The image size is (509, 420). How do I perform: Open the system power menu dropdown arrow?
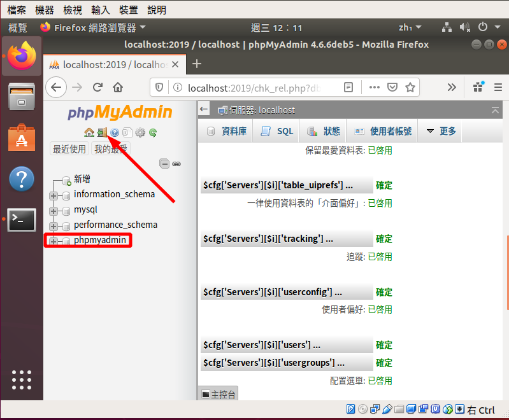coord(498,27)
